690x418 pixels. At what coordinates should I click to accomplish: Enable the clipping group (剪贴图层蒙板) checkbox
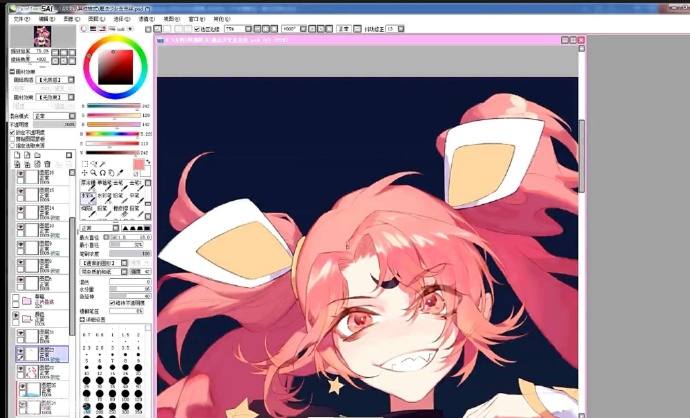pos(12,139)
